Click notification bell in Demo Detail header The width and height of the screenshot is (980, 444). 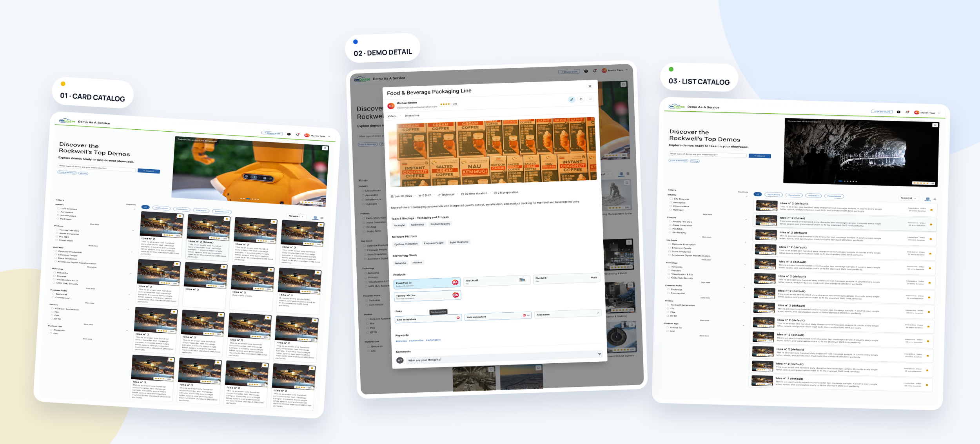[595, 71]
